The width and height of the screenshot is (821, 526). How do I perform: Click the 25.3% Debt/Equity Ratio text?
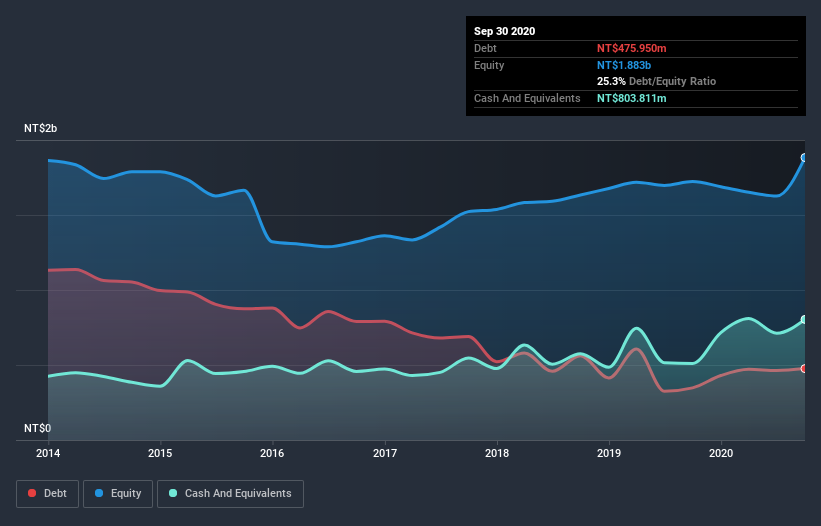point(656,81)
